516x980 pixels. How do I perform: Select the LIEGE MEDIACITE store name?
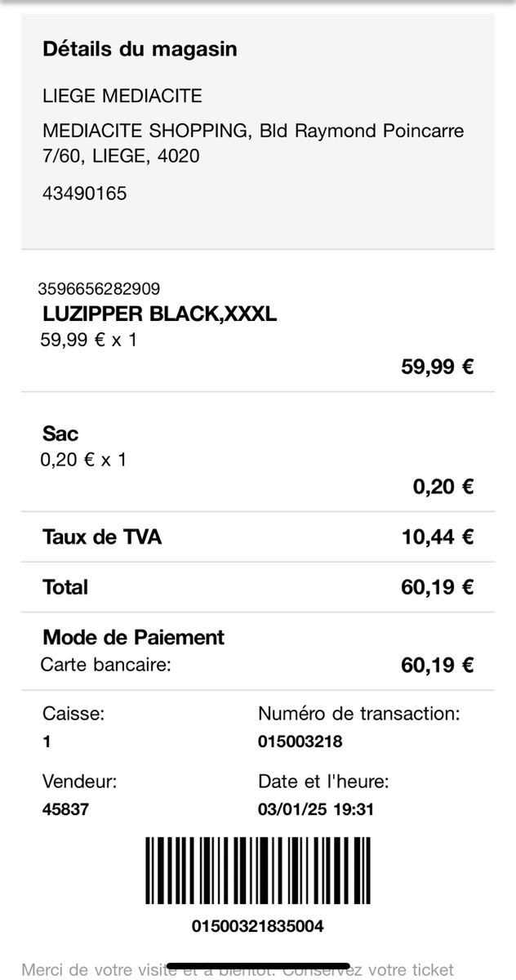pyautogui.click(x=122, y=96)
